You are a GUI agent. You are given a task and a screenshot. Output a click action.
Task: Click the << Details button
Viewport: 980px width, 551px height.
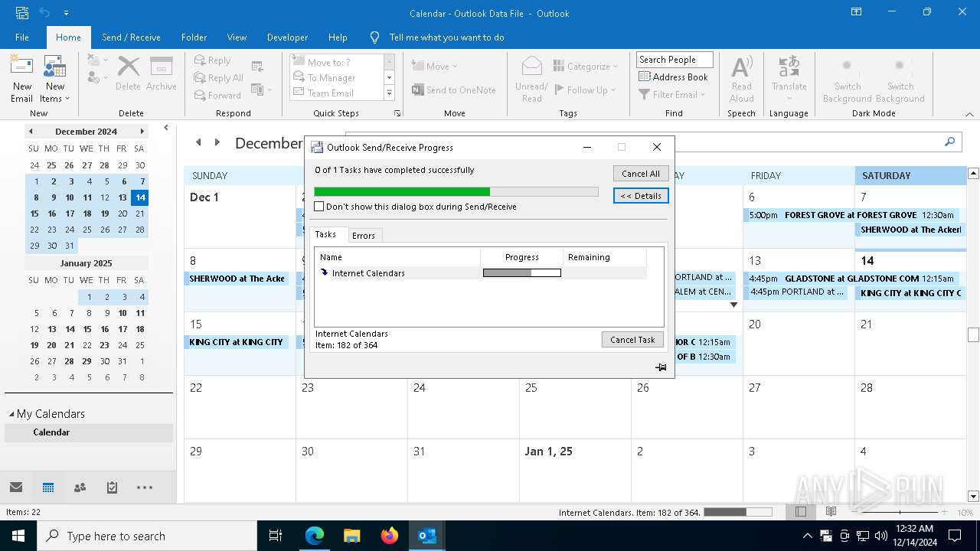[641, 196]
